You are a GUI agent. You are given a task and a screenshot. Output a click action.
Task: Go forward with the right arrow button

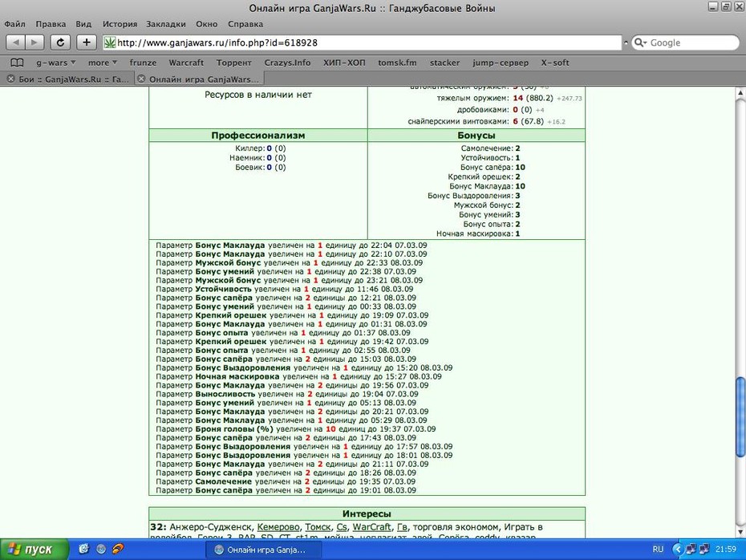coord(34,43)
